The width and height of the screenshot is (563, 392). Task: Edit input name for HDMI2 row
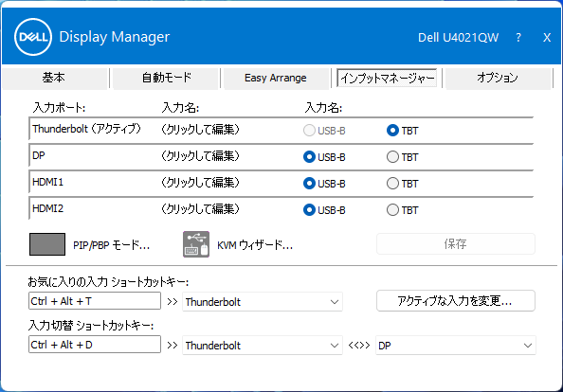(x=200, y=209)
